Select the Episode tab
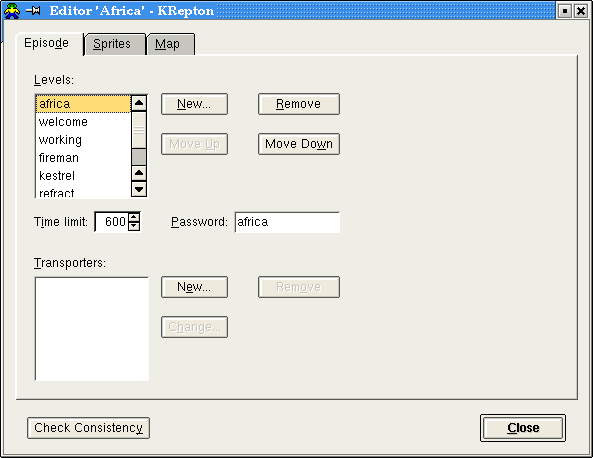 pos(49,43)
